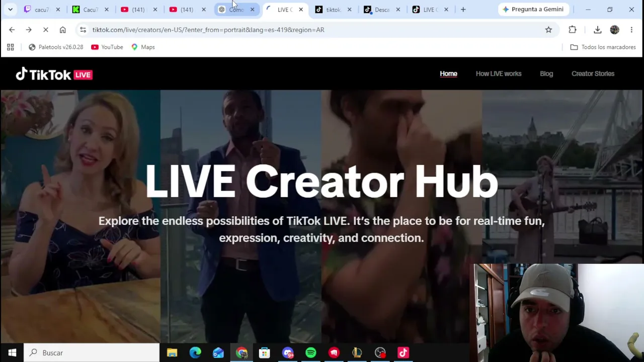Close the Kick tab
The height and width of the screenshot is (362, 644).
pyautogui.click(x=106, y=10)
